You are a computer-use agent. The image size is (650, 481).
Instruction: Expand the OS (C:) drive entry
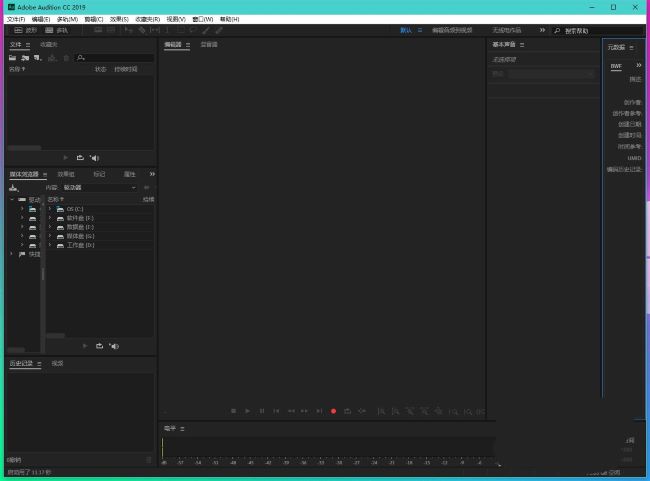tap(50, 209)
